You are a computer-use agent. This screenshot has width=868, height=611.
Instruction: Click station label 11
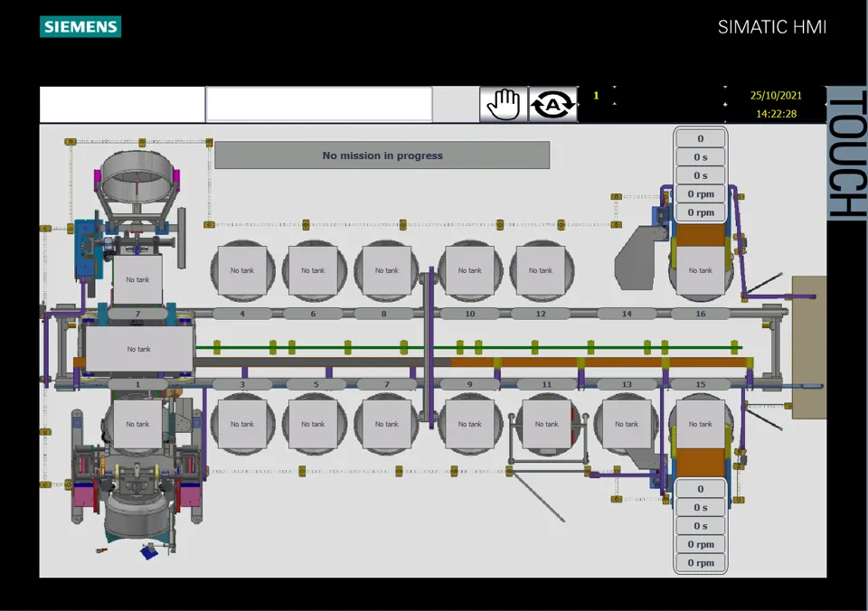tap(547, 384)
